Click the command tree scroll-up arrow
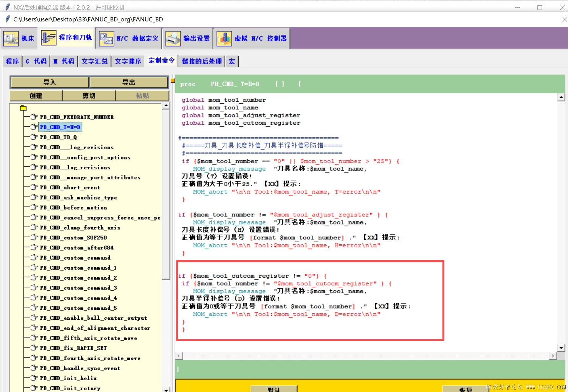Screen dimensions: 568x392 click(166, 106)
